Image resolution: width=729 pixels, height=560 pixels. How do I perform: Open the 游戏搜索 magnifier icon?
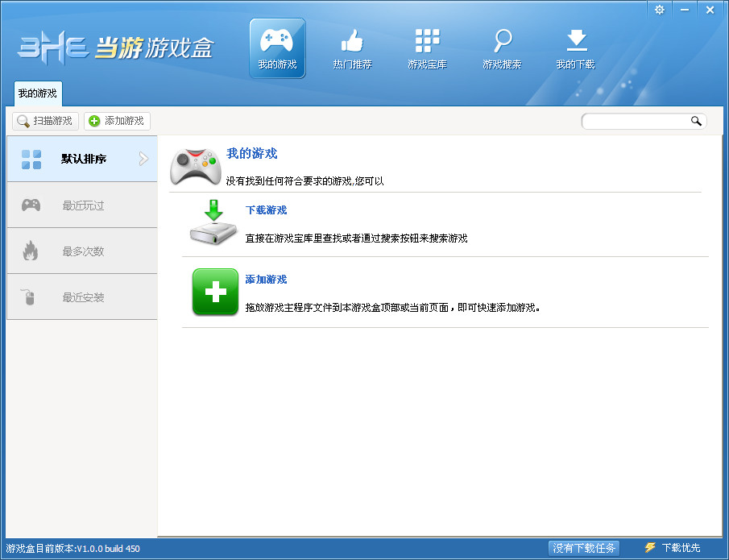pyautogui.click(x=503, y=39)
